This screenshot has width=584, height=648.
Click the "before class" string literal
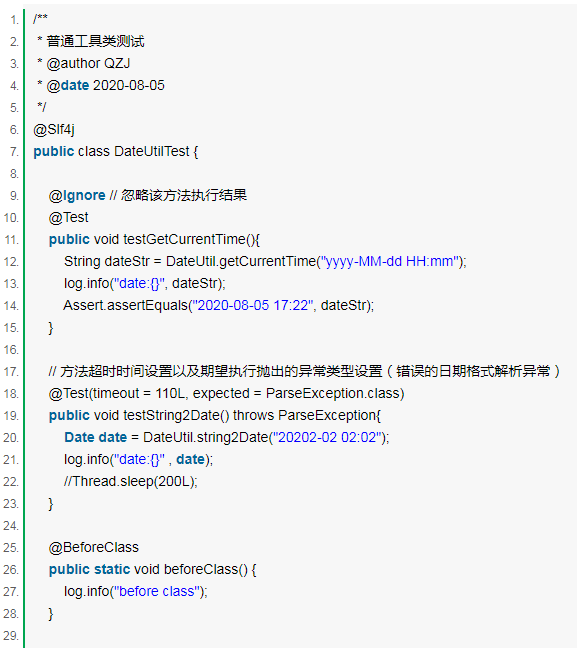point(157,591)
